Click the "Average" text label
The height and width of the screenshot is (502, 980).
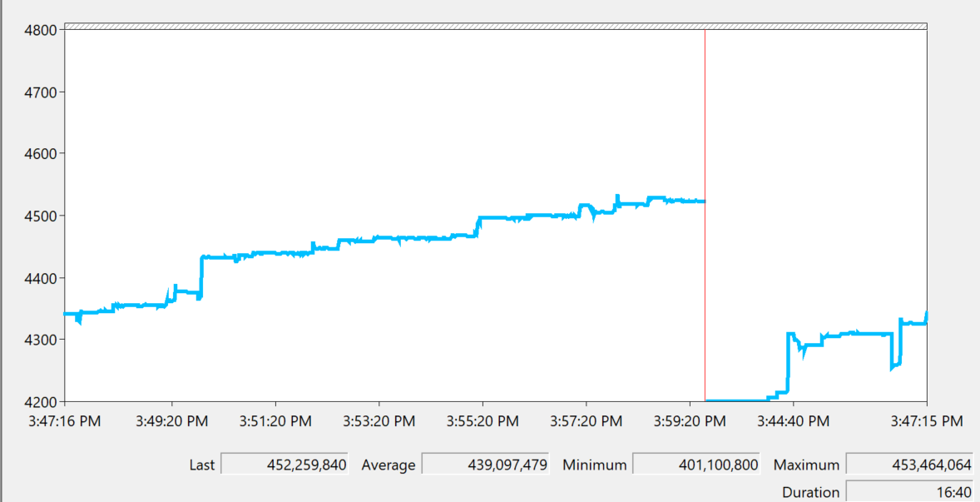coord(388,465)
